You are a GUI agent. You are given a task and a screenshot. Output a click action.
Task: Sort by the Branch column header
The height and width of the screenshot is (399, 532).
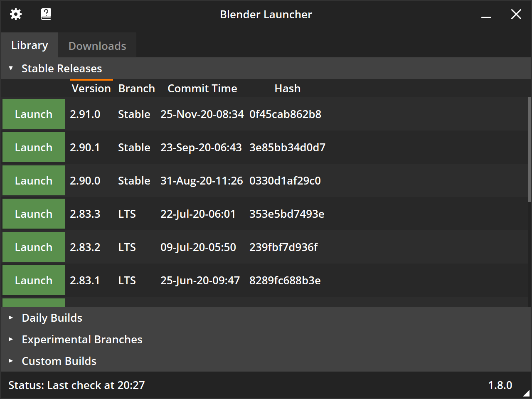[x=137, y=89]
